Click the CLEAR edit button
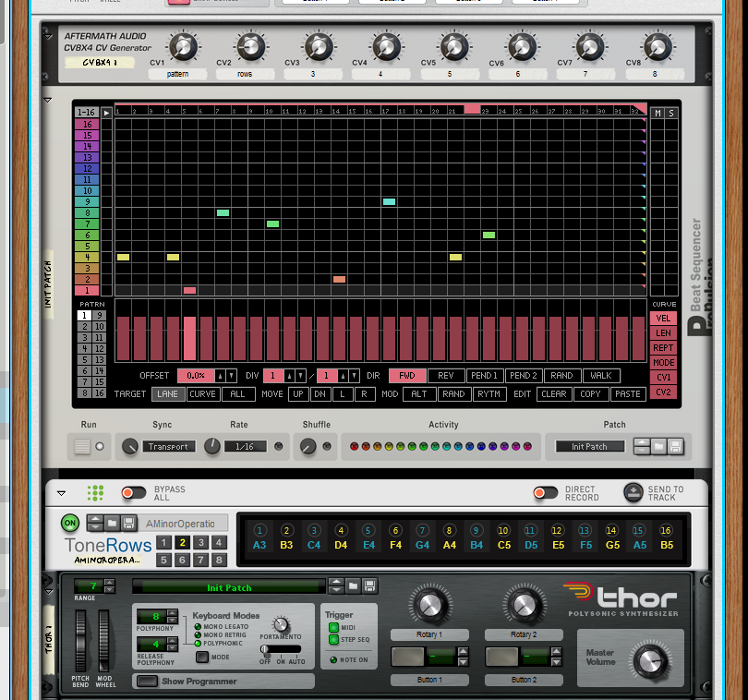 tap(554, 394)
